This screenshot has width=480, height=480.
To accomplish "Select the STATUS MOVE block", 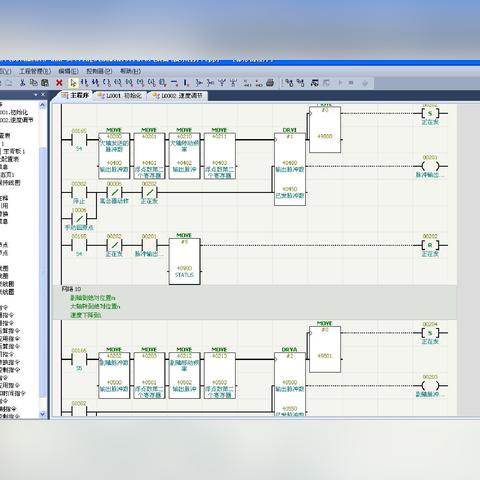I will [x=184, y=261].
